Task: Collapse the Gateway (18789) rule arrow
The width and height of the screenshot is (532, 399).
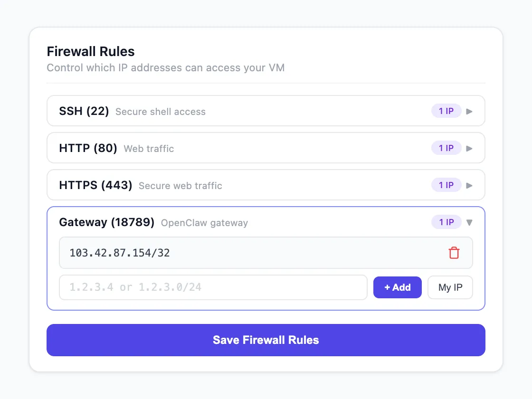Action: (x=469, y=222)
